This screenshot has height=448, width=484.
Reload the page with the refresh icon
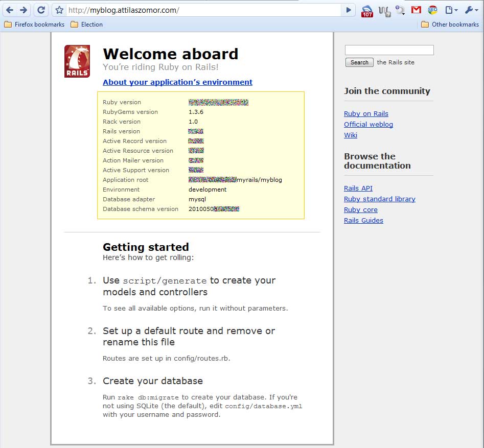pos(41,10)
